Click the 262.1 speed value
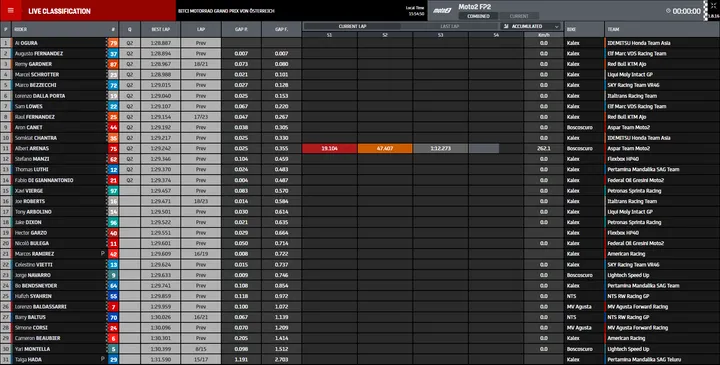This screenshot has width=720, height=365. [544, 149]
